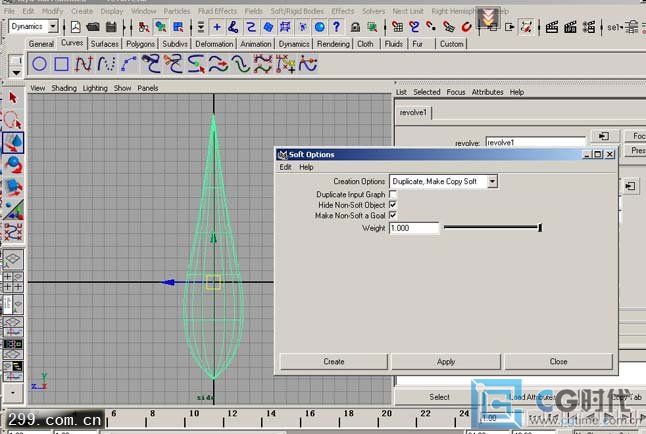Switch to the Rendering shelf tab
Screen dimensions: 646x434
tap(333, 44)
